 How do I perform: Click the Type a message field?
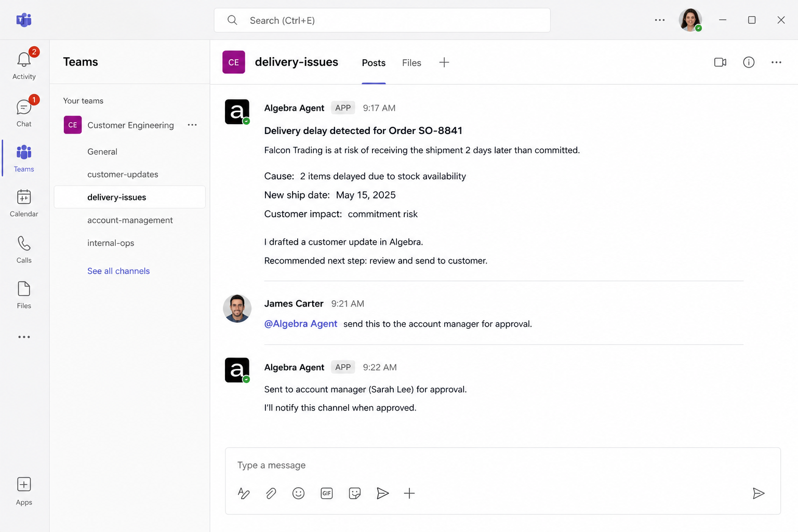503,465
